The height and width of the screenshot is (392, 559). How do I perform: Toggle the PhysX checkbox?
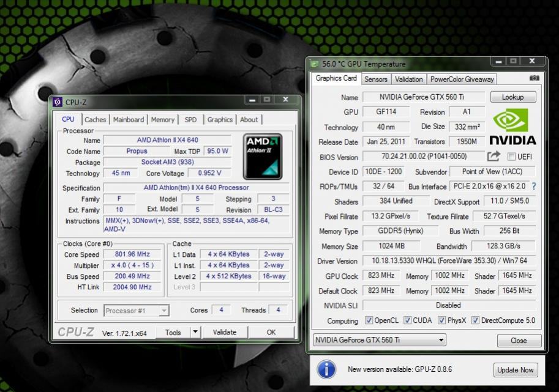[x=441, y=320]
